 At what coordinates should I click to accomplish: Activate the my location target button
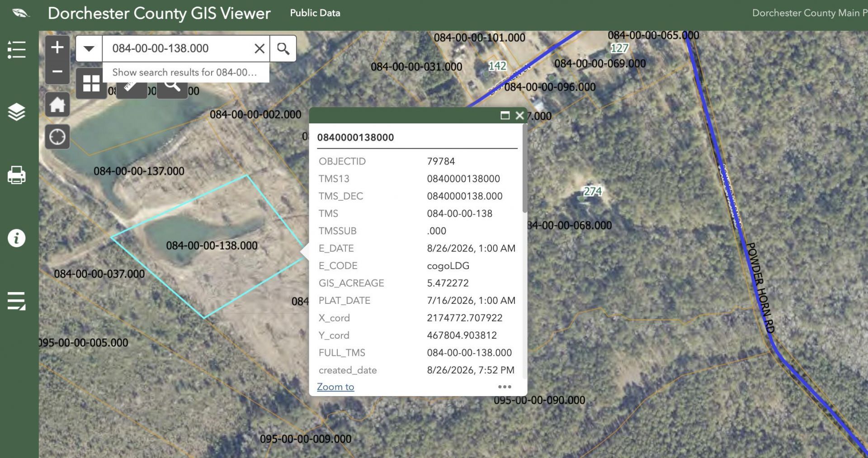tap(57, 137)
